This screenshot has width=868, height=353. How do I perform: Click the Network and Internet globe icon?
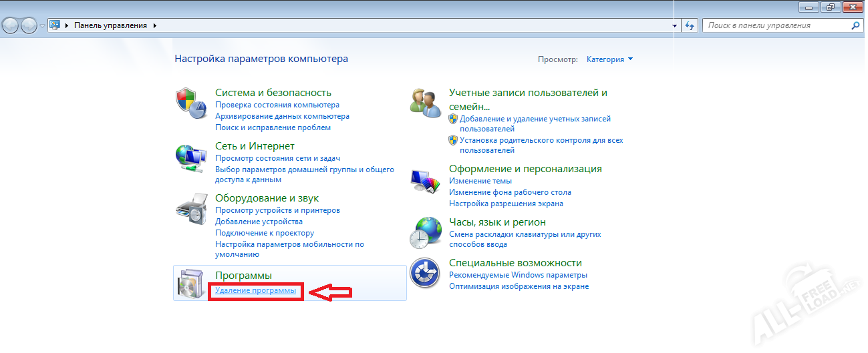click(x=190, y=157)
